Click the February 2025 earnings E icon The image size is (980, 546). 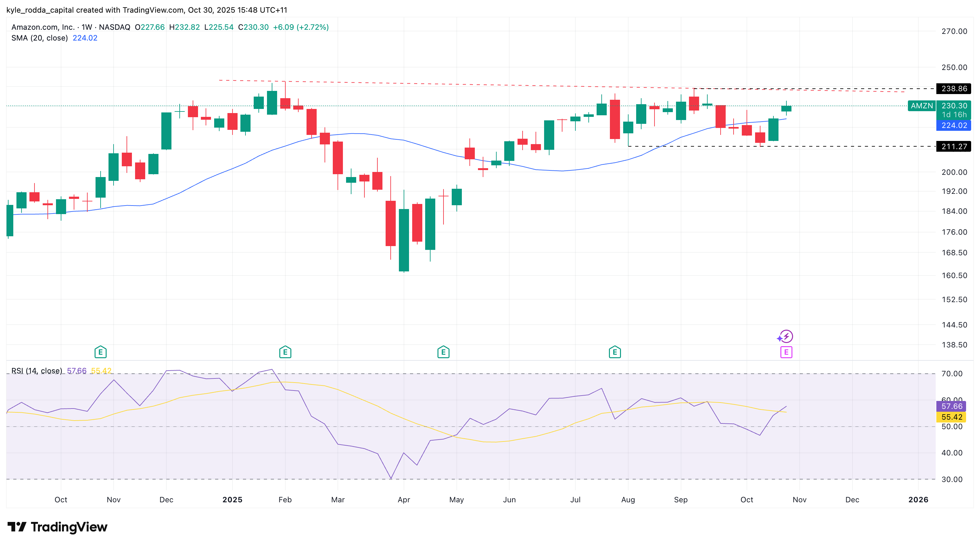point(285,352)
